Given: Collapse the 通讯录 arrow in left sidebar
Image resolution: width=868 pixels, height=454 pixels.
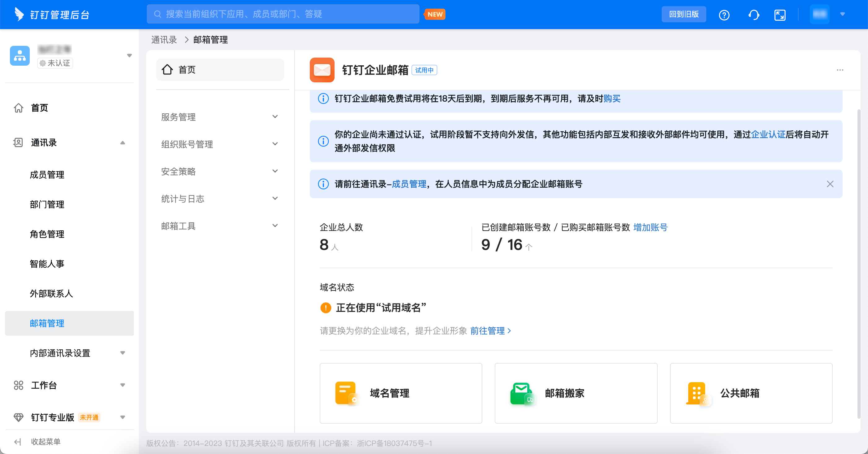Looking at the screenshot, I should 123,143.
